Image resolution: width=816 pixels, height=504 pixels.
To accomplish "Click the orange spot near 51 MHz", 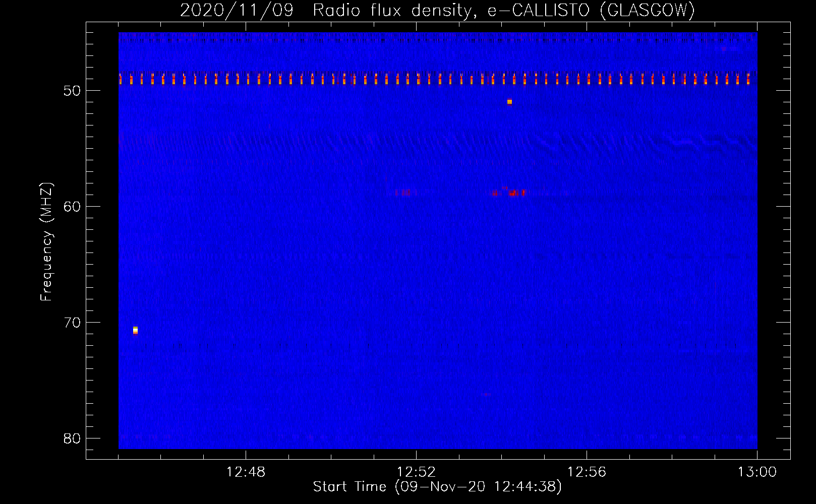I will (509, 102).
